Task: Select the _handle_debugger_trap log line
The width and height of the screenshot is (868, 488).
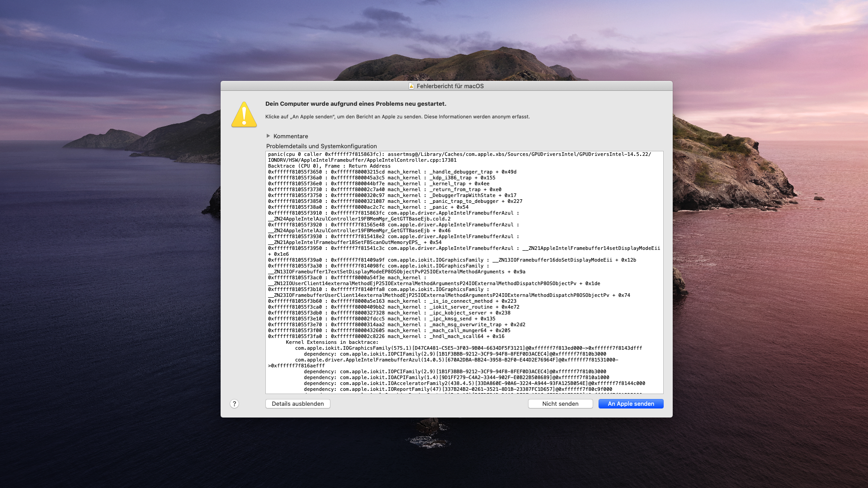Action: point(392,172)
